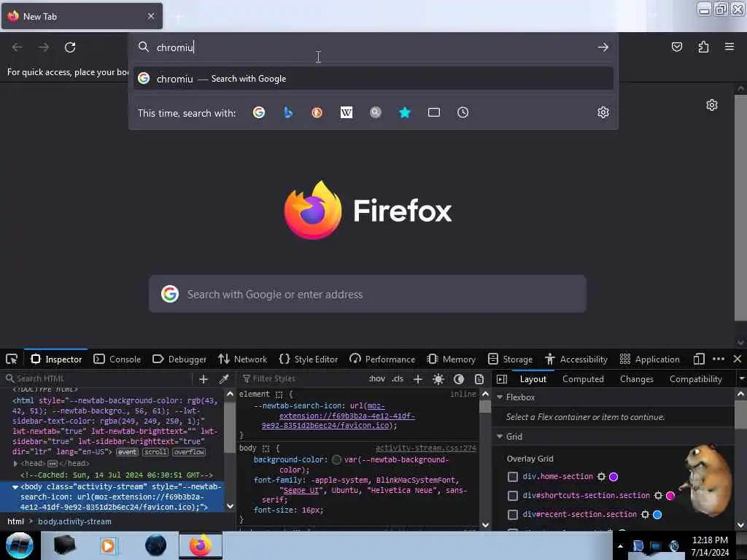This screenshot has width=747, height=560.
Task: Enable grid overlay for div#recent-section.section
Action: pyautogui.click(x=513, y=515)
